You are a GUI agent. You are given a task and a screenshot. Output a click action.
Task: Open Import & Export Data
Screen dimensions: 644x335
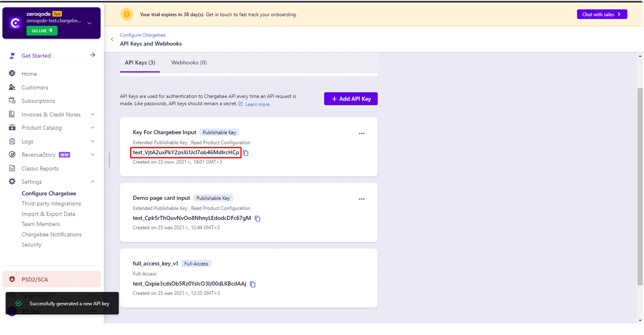click(49, 214)
